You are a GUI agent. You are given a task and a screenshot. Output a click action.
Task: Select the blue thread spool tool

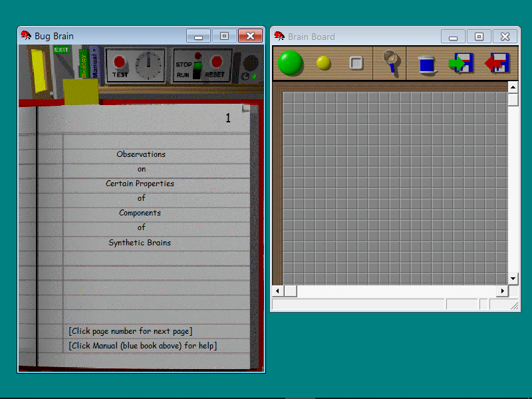[x=426, y=65]
